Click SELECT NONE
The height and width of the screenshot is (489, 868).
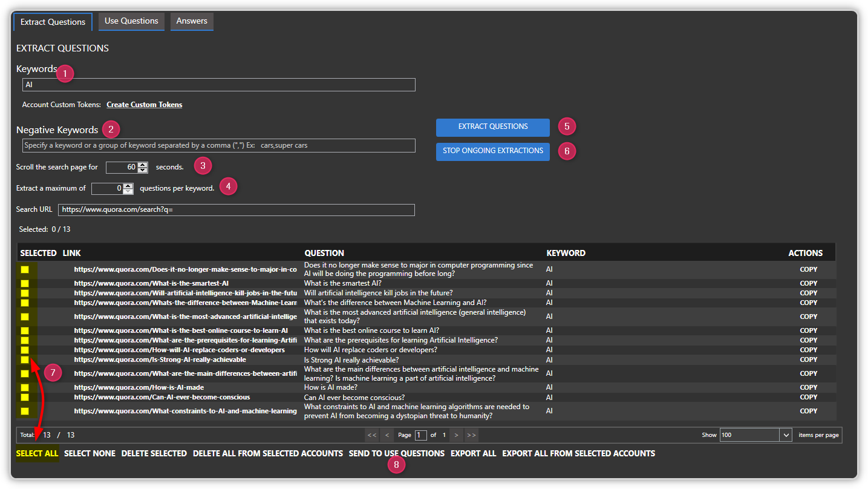coord(90,453)
